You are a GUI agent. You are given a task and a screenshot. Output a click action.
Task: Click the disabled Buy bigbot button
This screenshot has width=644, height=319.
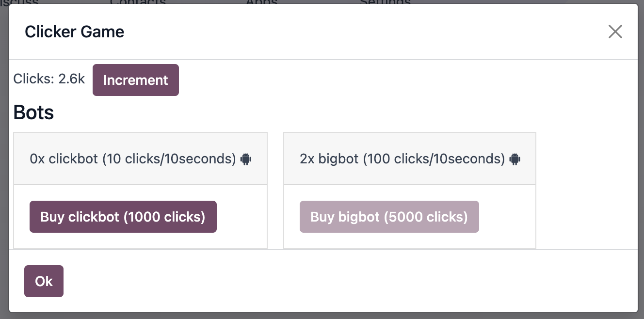(x=389, y=217)
